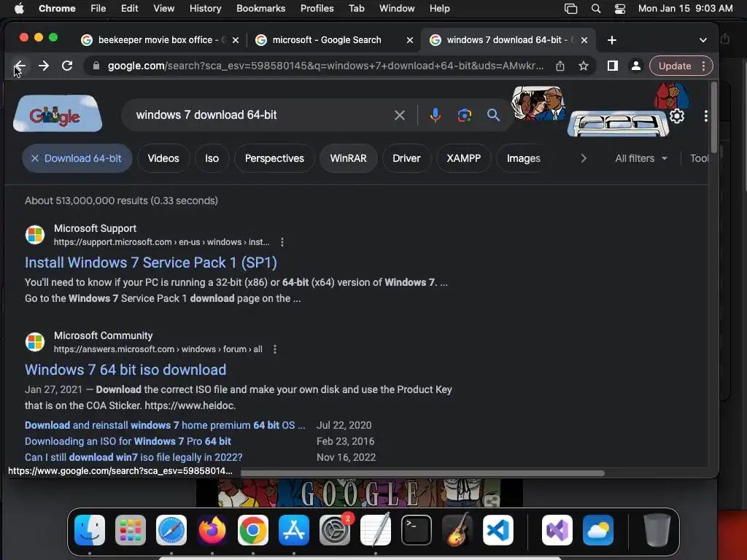Screen dimensions: 747x560
Task: Open the View menu
Action: point(163,9)
